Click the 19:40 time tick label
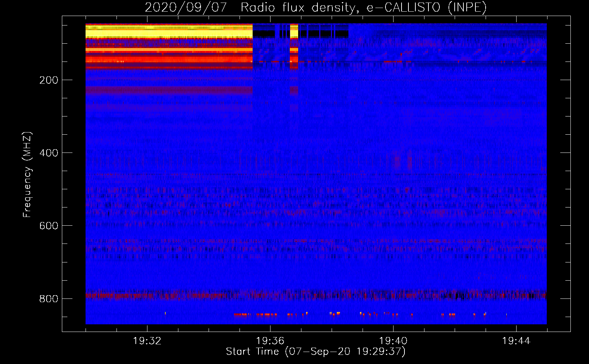The height and width of the screenshot is (364, 589). click(393, 341)
